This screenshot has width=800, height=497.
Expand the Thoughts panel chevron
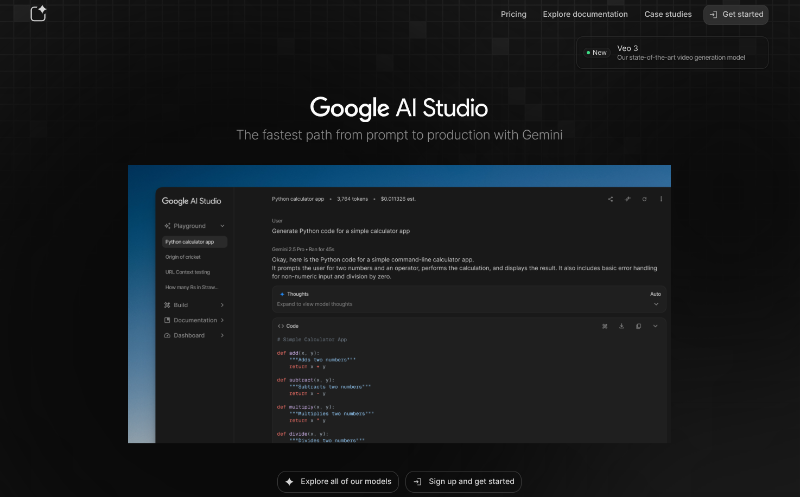(x=656, y=304)
